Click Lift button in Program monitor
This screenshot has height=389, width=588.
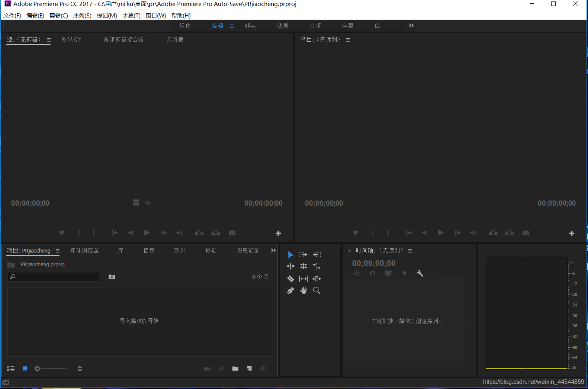tap(493, 233)
